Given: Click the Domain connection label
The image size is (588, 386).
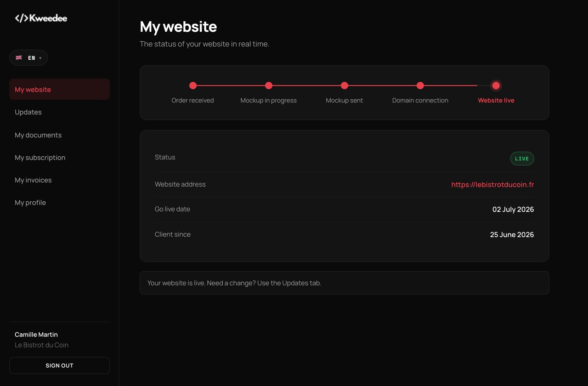Looking at the screenshot, I should (420, 100).
